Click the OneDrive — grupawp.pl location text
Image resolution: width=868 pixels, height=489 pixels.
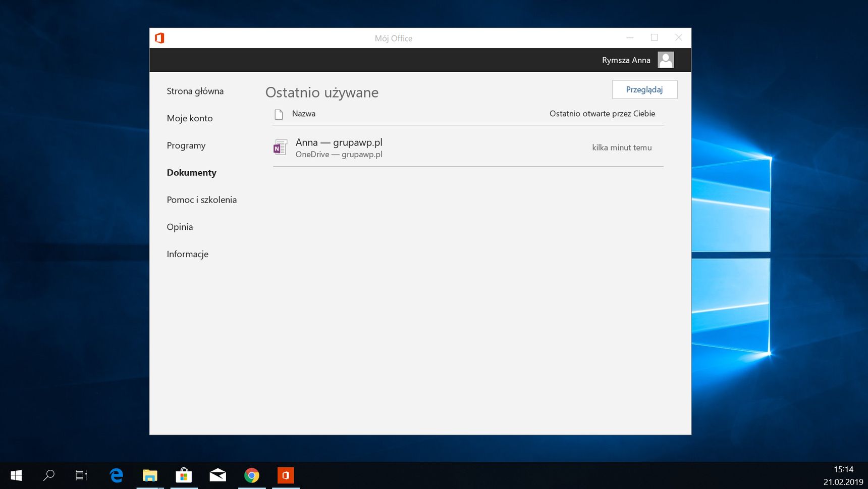click(x=339, y=155)
